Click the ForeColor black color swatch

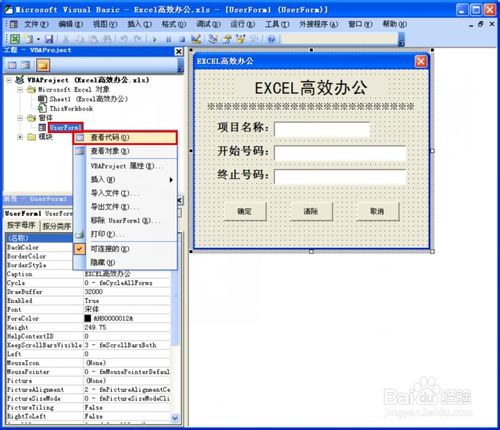pos(88,318)
